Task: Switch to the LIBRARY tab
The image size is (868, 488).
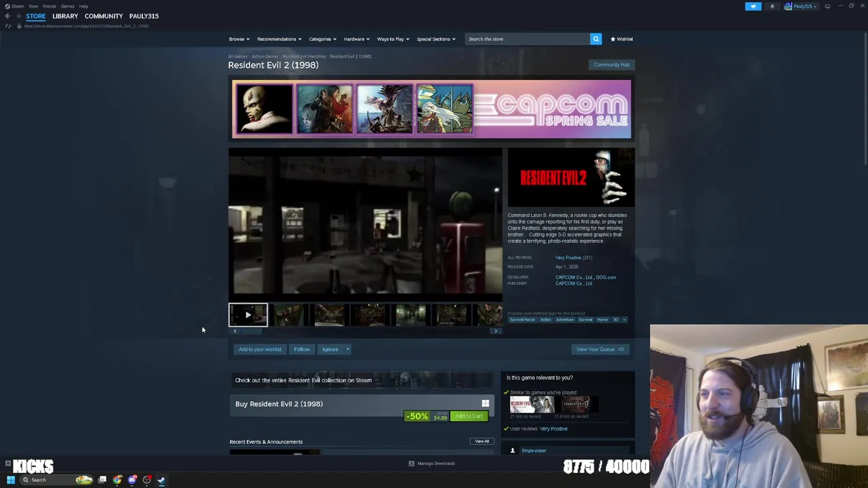Action: pos(65,16)
